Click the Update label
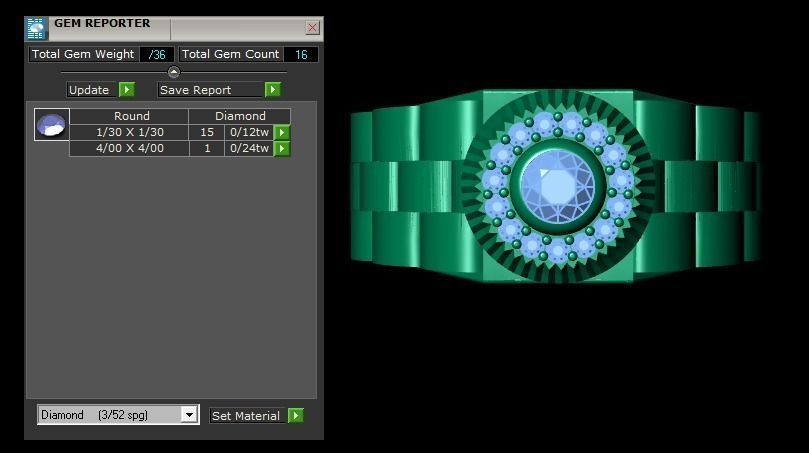This screenshot has height=453, width=809. click(x=89, y=90)
